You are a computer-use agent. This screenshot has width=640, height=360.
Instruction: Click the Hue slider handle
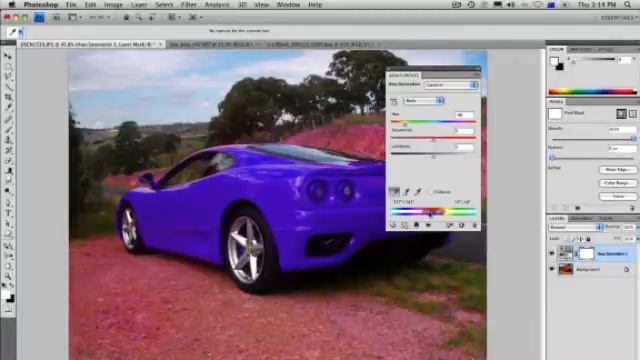(x=405, y=124)
